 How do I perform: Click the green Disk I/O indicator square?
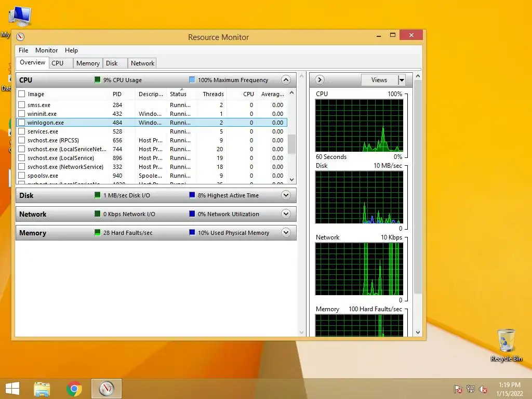point(97,195)
